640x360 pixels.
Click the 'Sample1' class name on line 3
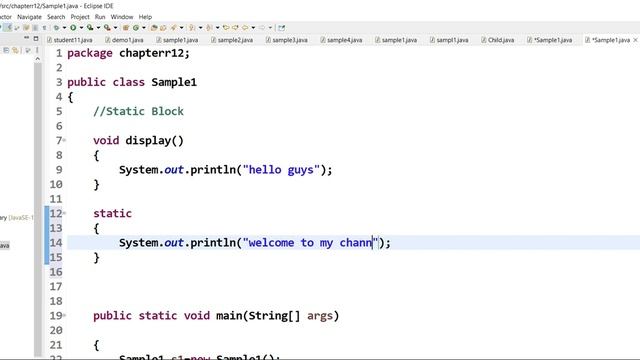click(174, 82)
